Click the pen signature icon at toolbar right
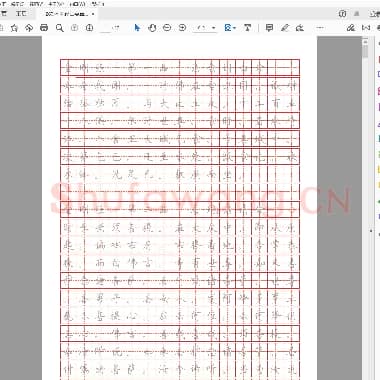Viewport: 380px width, 380px height. coord(351,28)
